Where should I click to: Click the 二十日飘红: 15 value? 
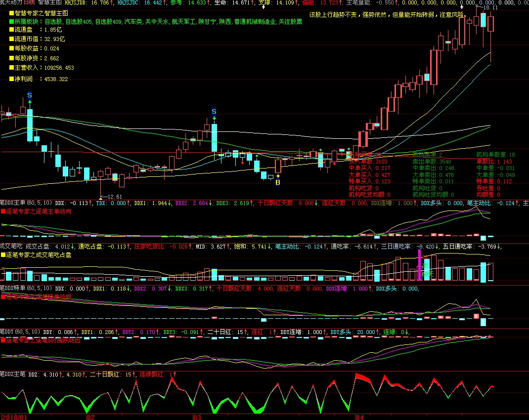tap(113, 375)
